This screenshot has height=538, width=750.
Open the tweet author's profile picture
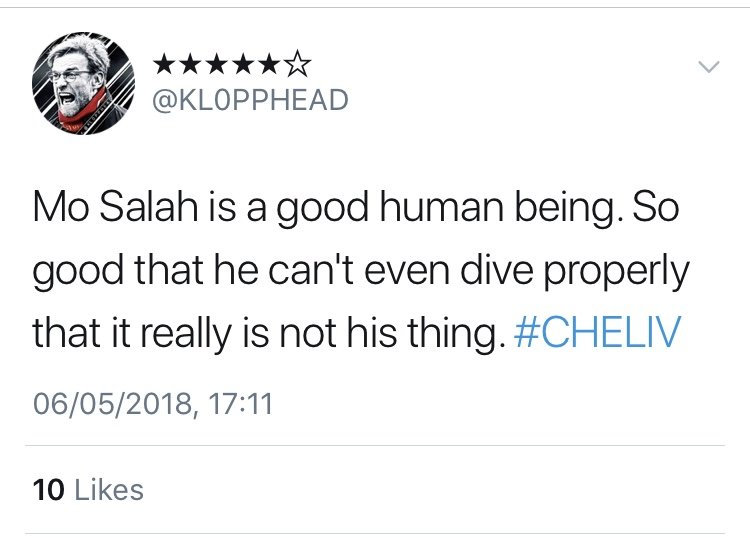(x=83, y=84)
